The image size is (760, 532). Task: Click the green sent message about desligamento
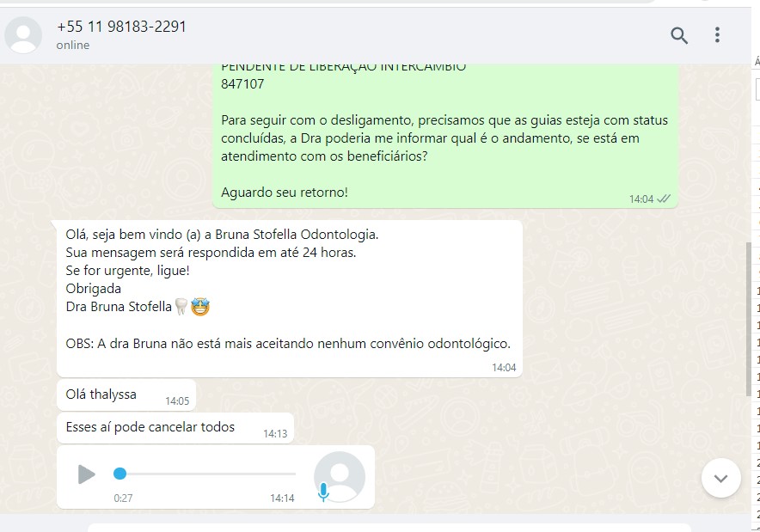click(445, 136)
